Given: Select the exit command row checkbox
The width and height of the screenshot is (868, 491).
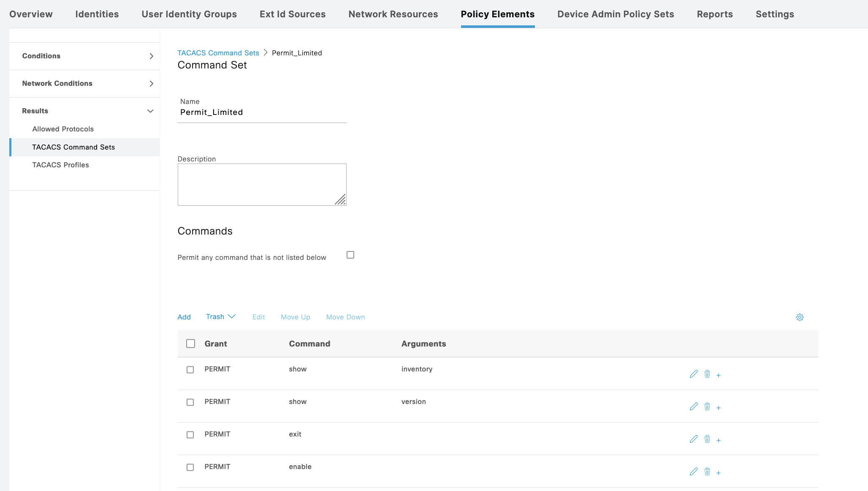Looking at the screenshot, I should coord(190,435).
